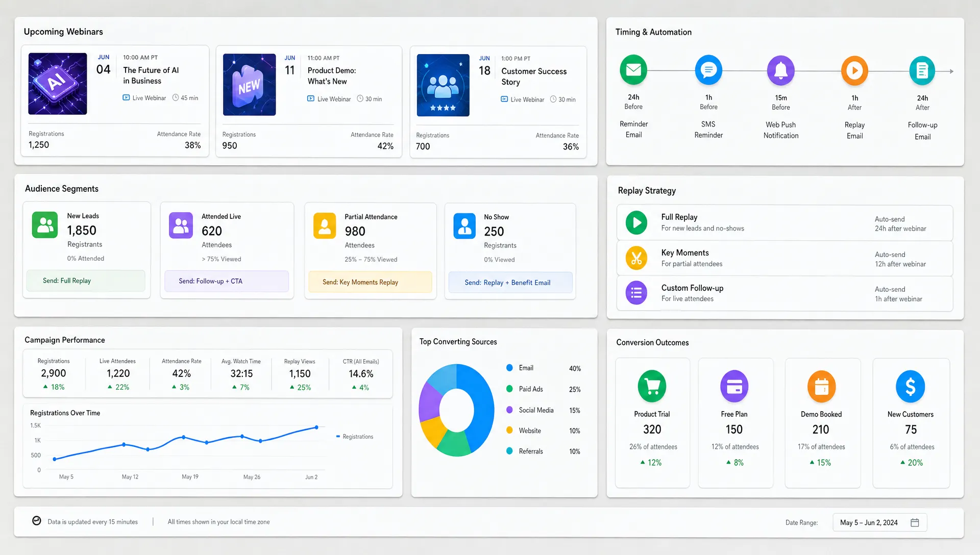Click Send: Key Moments Replay button
The height and width of the screenshot is (555, 980).
370,282
